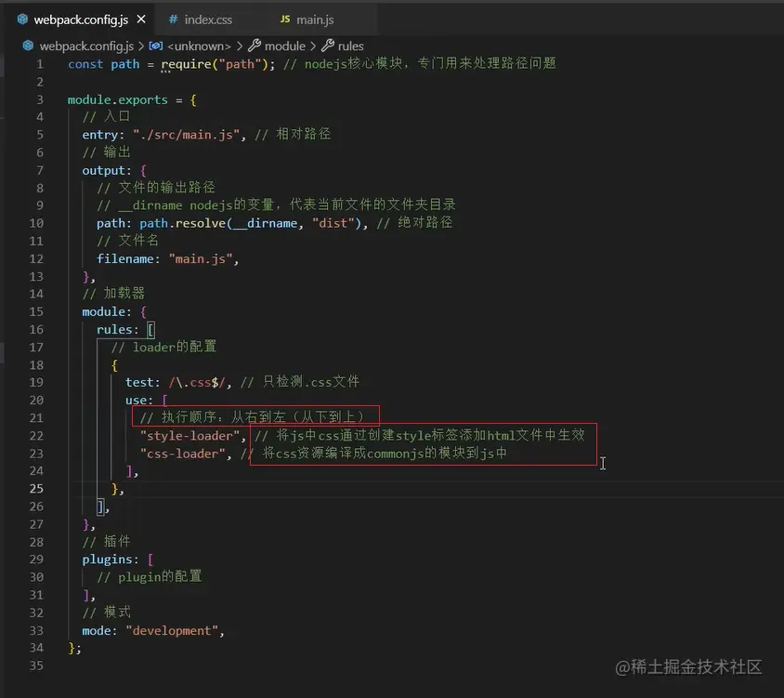Screen dimensions: 784x698
Task: Click the use key on line 20
Action: click(136, 401)
